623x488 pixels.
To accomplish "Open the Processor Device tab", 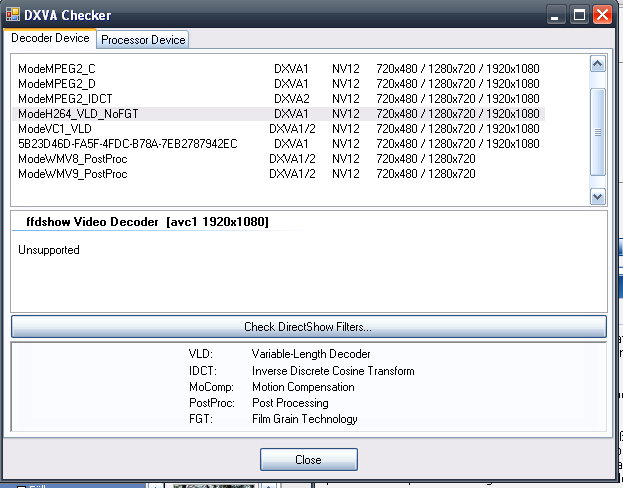I will tap(143, 40).
